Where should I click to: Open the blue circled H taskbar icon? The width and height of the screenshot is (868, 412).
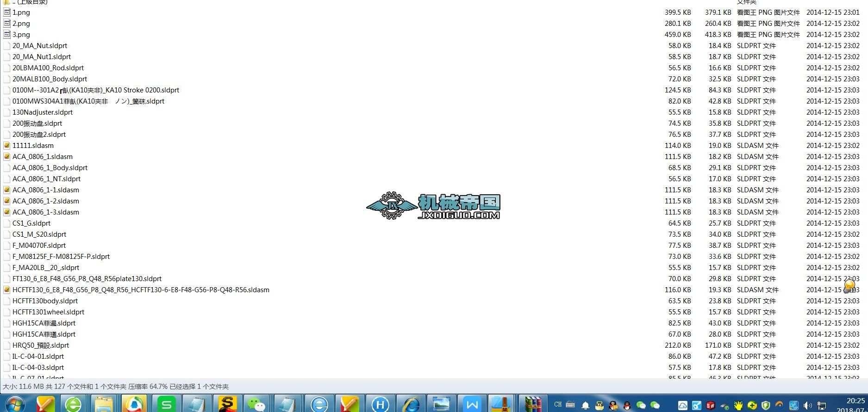[x=380, y=404]
